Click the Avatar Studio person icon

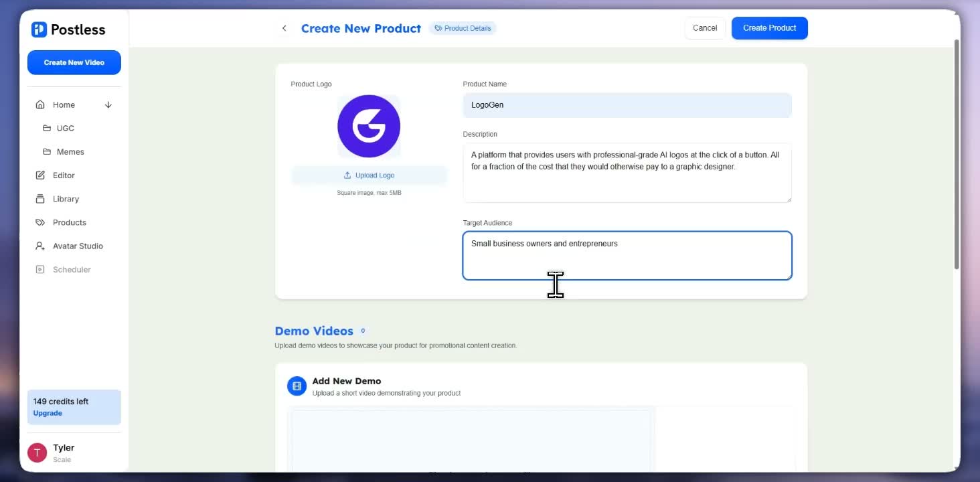tap(40, 246)
